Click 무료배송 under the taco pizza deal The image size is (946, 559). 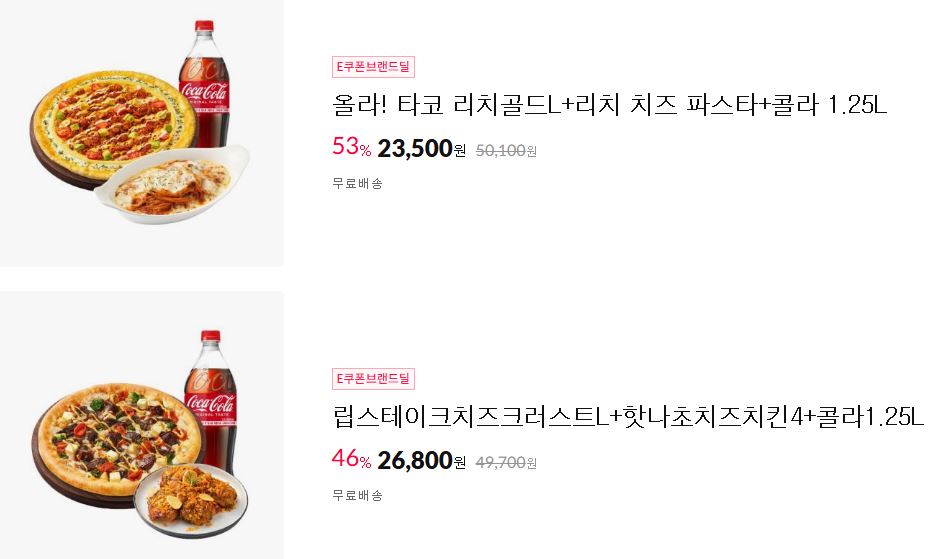tap(357, 183)
